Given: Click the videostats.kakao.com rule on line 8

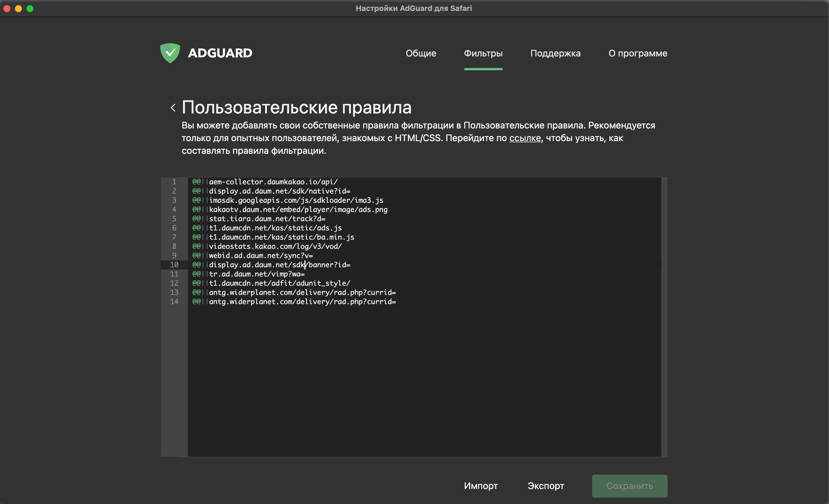Looking at the screenshot, I should click(x=275, y=246).
